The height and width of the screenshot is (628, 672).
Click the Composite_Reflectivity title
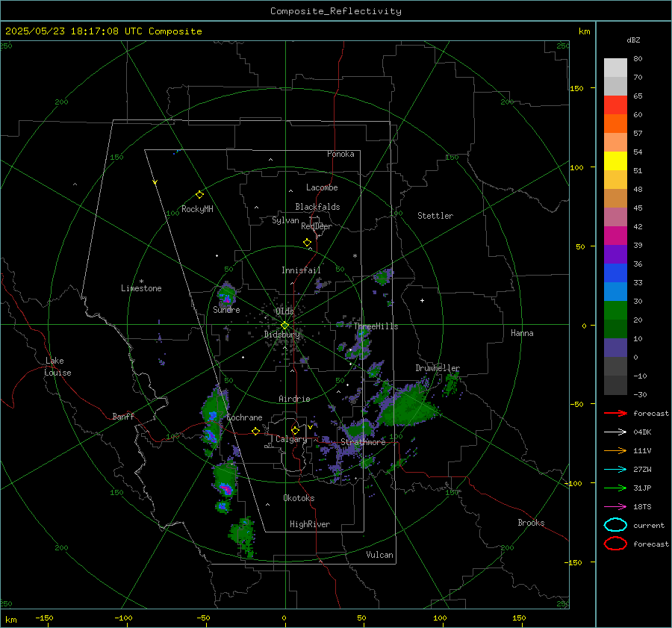pos(336,11)
